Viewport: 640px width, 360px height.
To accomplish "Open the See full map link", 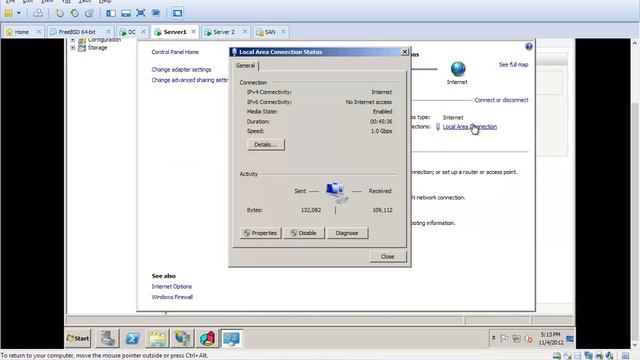I will (513, 64).
